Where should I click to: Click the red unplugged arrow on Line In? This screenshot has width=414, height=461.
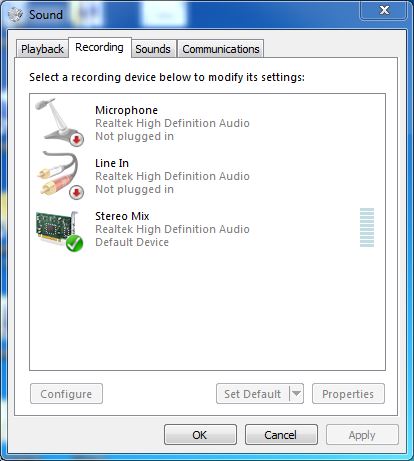pyautogui.click(x=77, y=192)
